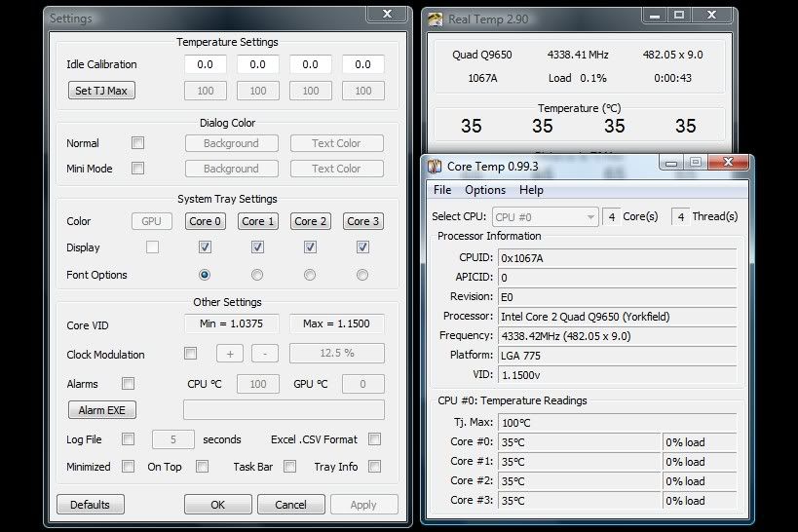This screenshot has height=532, width=798.
Task: Close the Settings dialog window
Action: [387, 15]
